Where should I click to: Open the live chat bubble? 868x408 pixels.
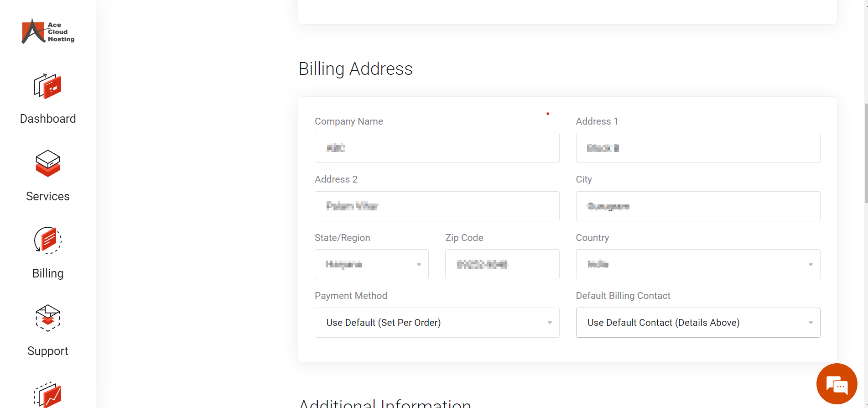[x=837, y=384]
